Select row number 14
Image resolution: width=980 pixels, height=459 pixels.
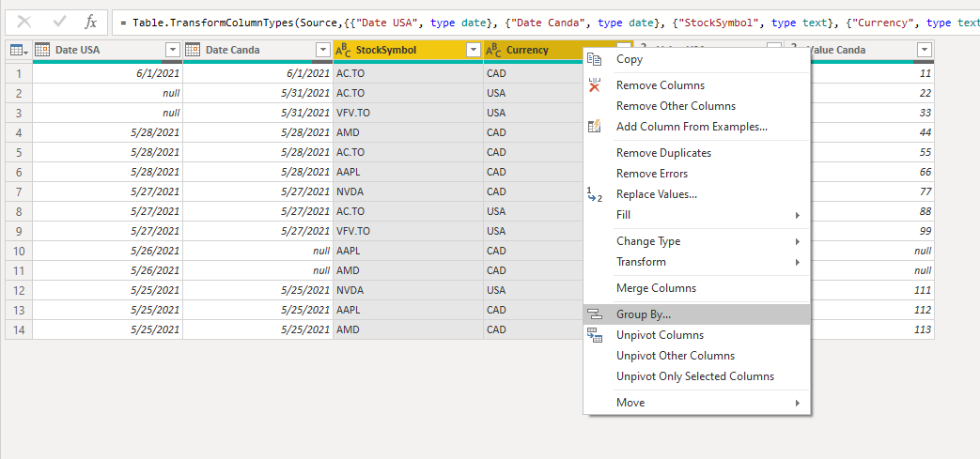[20, 329]
